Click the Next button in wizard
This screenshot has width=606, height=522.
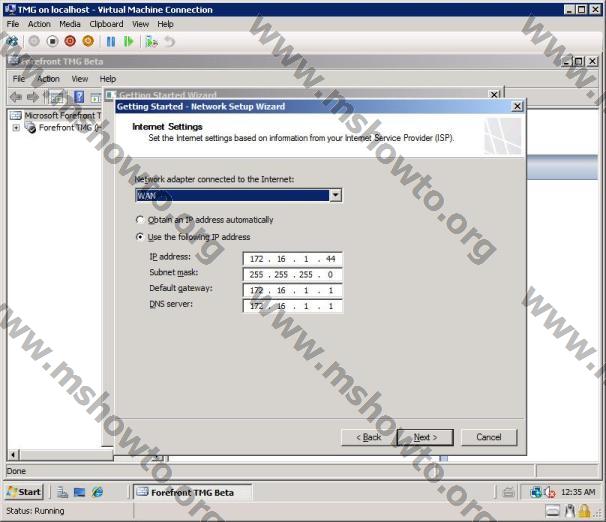tap(425, 437)
